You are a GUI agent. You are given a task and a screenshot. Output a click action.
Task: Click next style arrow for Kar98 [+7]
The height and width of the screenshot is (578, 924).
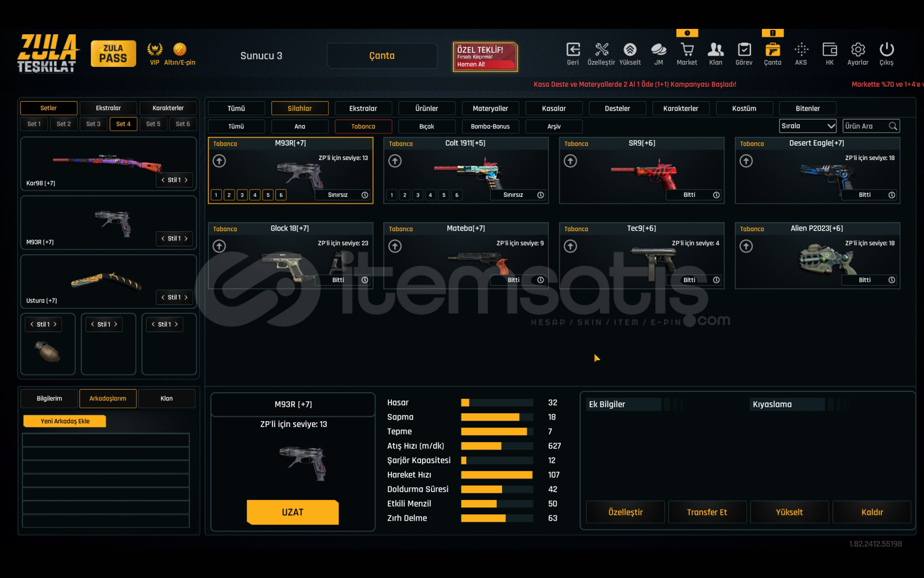pyautogui.click(x=186, y=180)
